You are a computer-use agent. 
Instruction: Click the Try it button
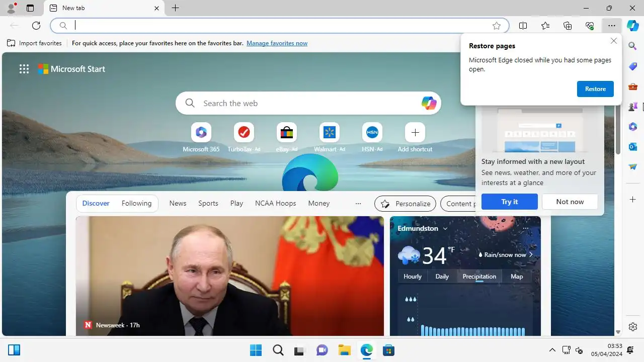click(x=509, y=202)
